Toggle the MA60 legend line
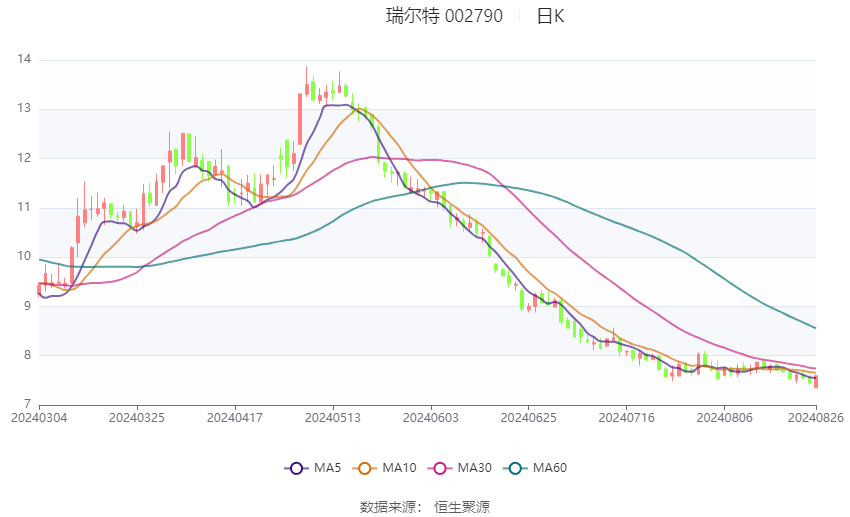Image resolution: width=850 pixels, height=517 pixels. [535, 468]
